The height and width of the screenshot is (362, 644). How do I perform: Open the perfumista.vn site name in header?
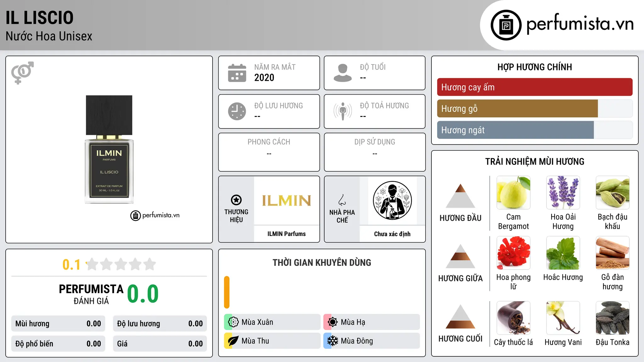(x=580, y=24)
